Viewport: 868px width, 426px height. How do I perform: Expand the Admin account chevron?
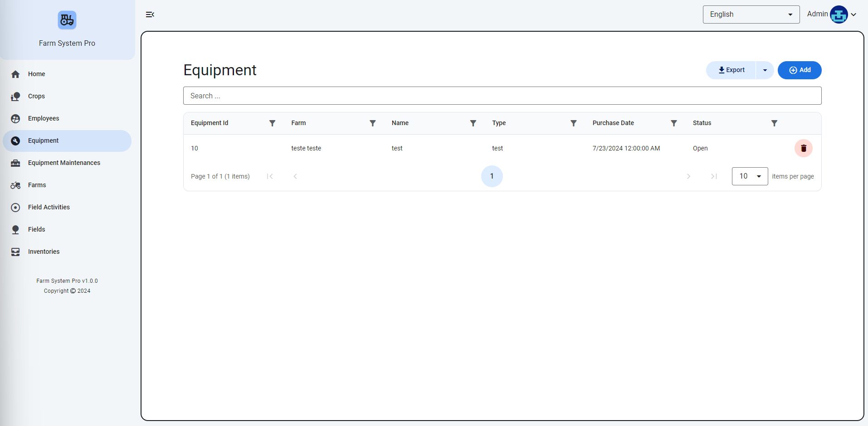853,15
